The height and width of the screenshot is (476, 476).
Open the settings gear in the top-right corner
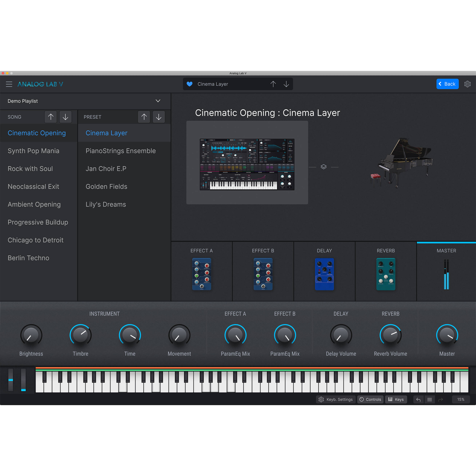pos(467,84)
